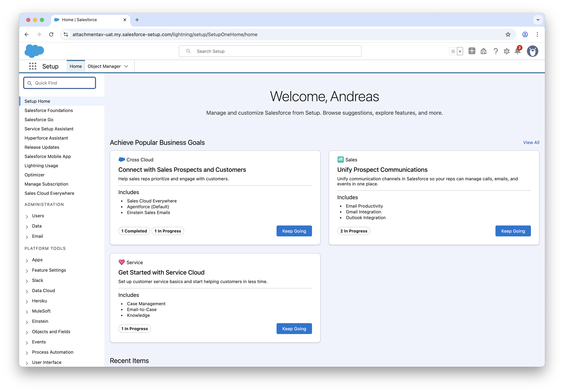564x392 pixels.
Task: Click the favorites star icon
Action: (x=453, y=51)
